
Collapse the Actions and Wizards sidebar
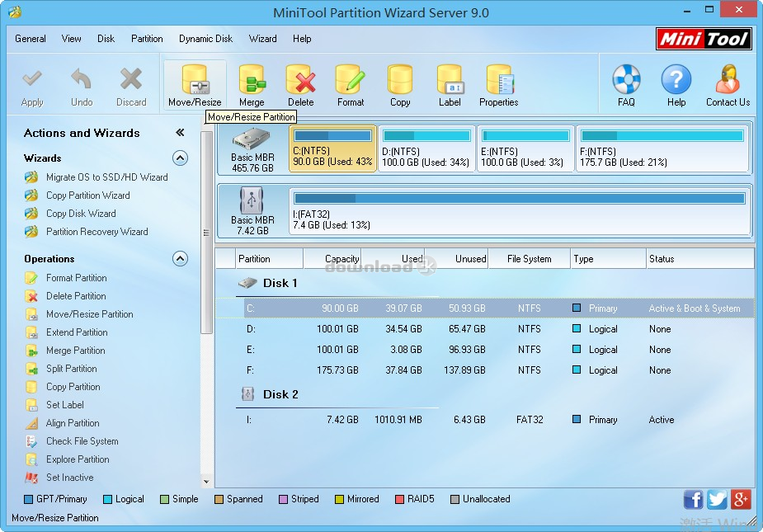pos(182,131)
